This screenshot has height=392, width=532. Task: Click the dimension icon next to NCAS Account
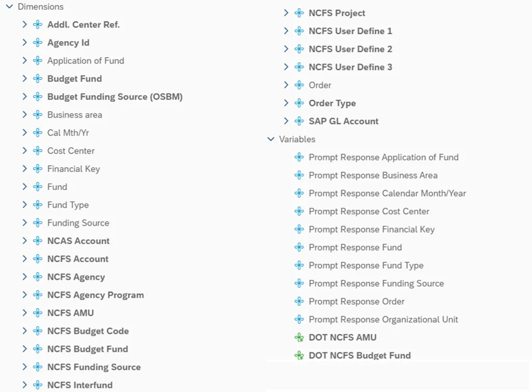point(37,241)
